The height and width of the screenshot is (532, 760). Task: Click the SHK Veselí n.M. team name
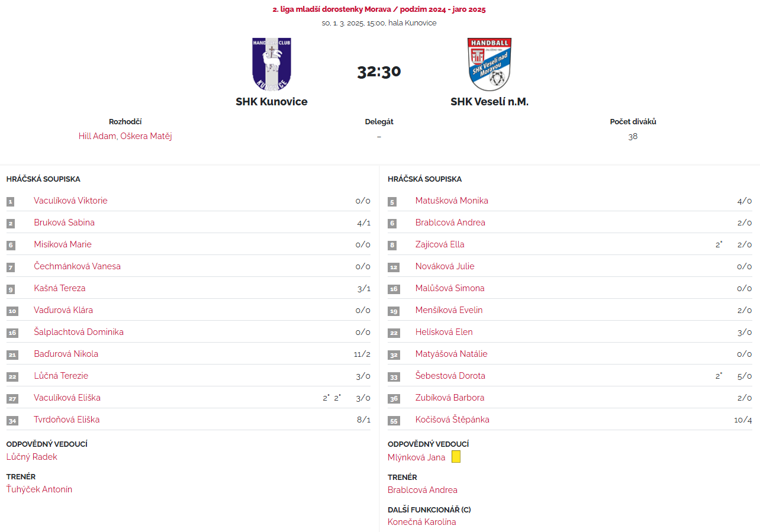tap(490, 102)
